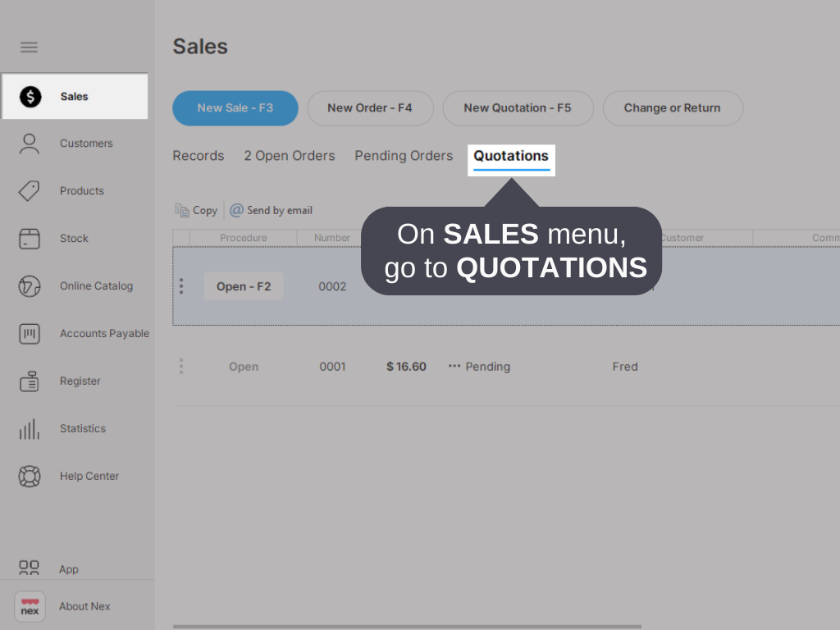
Task: Select the Register icon
Action: coord(29,381)
